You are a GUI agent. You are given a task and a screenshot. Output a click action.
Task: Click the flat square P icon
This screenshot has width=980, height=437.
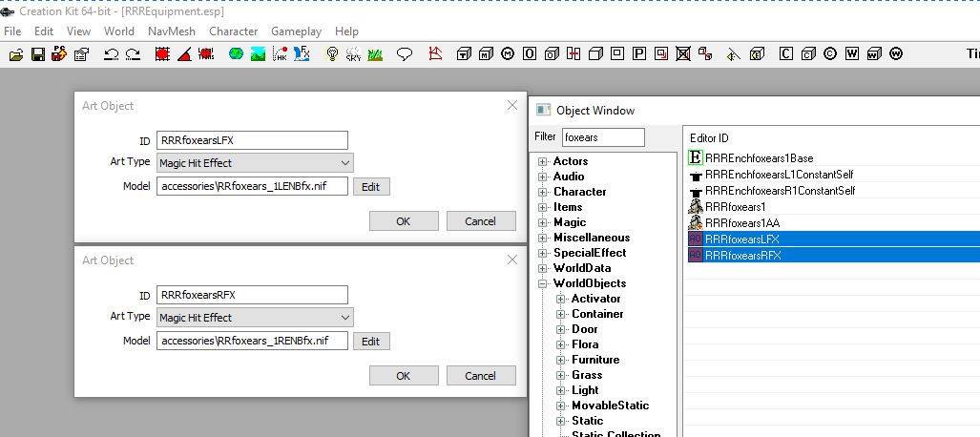pos(638,54)
